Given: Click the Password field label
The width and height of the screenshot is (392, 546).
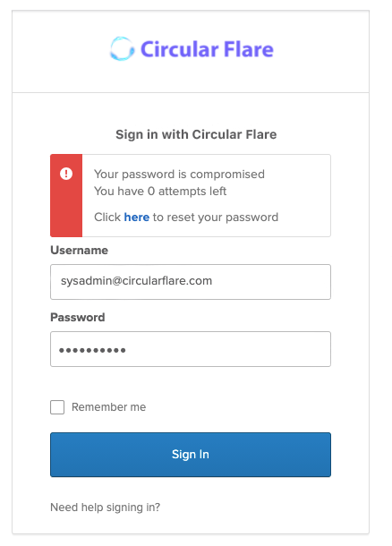Looking at the screenshot, I should point(78,317).
